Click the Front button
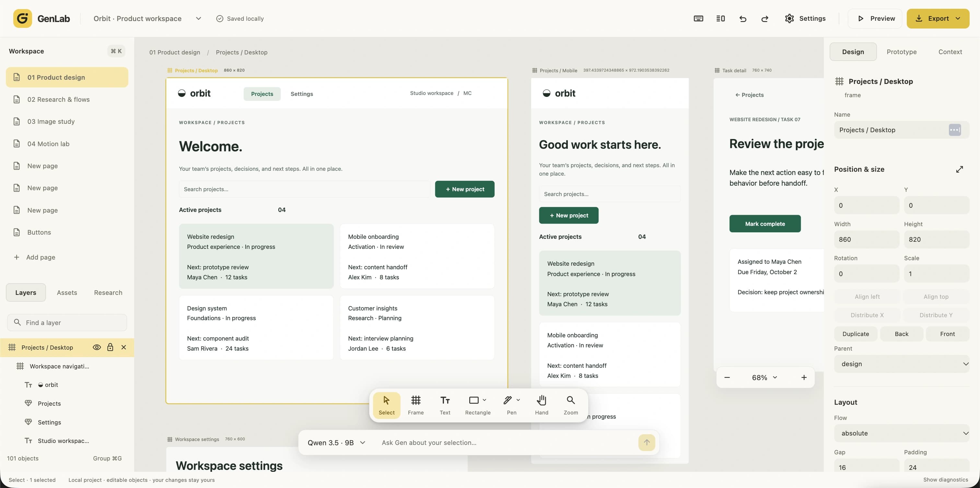This screenshot has height=488, width=980. point(947,334)
